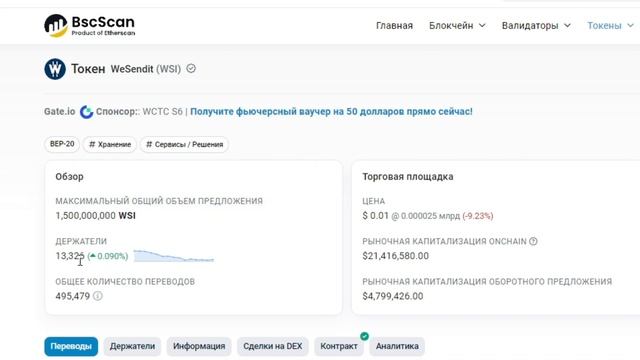Open the onchain market cap help icon
The width and height of the screenshot is (640, 360).
point(533,241)
